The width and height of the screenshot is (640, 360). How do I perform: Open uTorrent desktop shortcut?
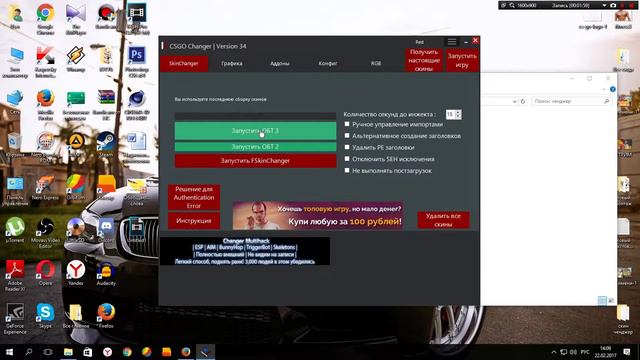click(x=15, y=230)
